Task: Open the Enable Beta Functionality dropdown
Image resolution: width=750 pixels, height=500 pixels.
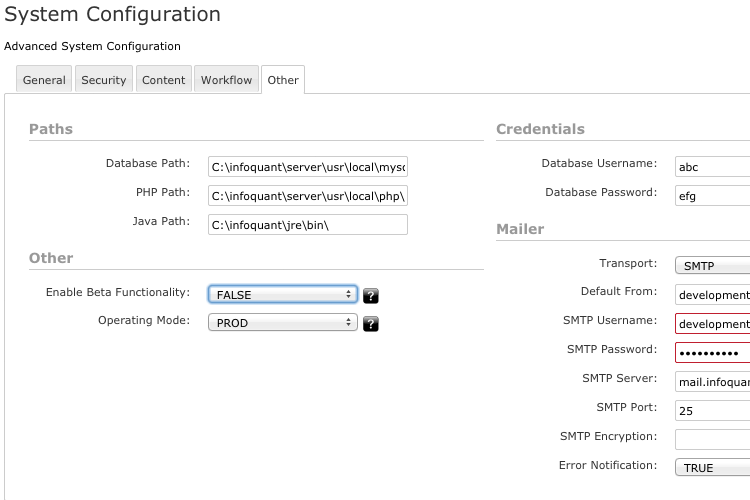Action: click(x=282, y=294)
